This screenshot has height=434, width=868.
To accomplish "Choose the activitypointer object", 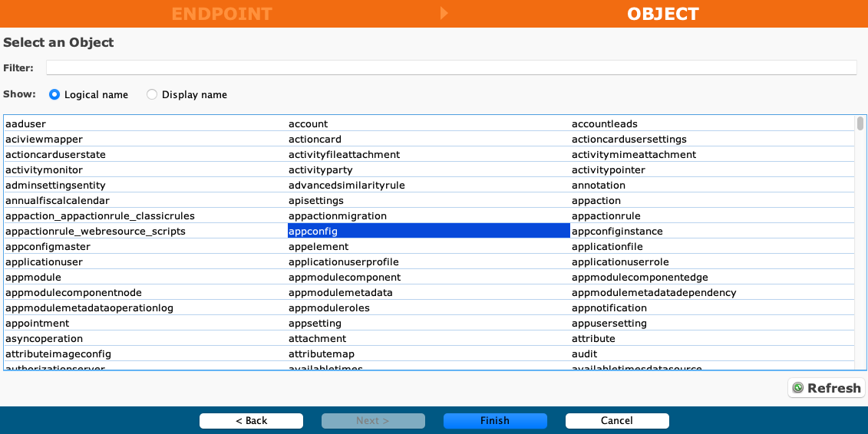I will (x=609, y=170).
